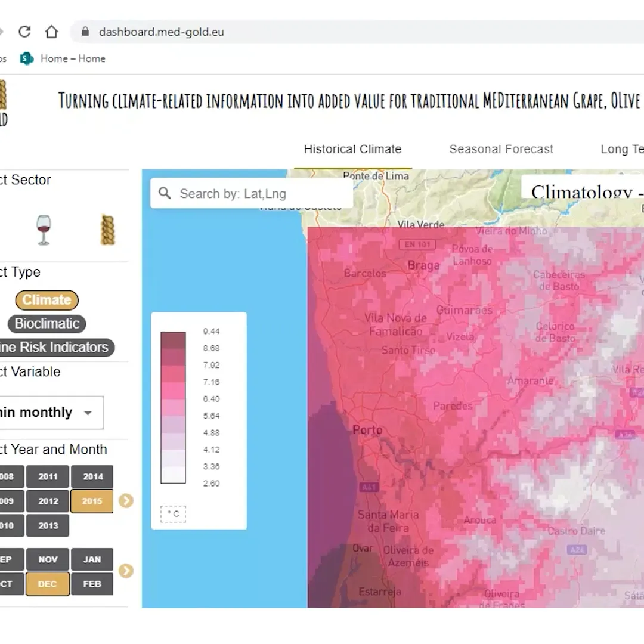Switch to the Historical Climate tab
The image size is (644, 644).
(x=353, y=149)
